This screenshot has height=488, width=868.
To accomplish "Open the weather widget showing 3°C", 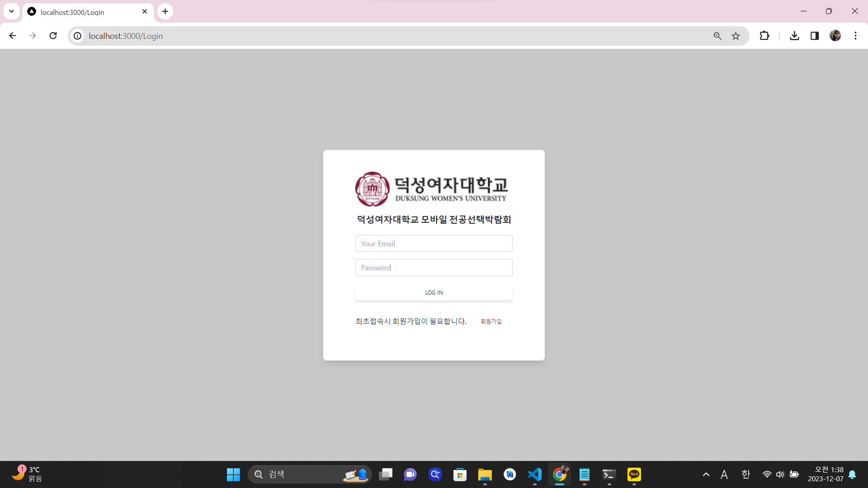I will click(27, 474).
